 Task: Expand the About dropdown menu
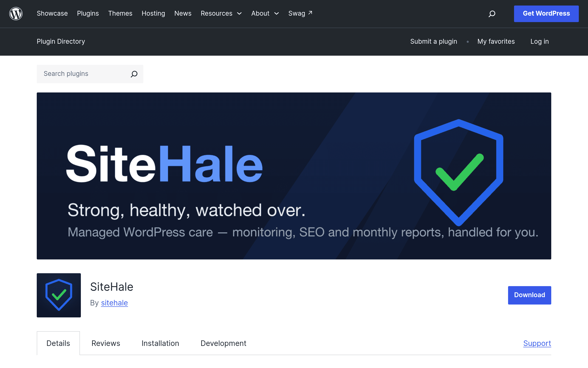[x=265, y=13]
